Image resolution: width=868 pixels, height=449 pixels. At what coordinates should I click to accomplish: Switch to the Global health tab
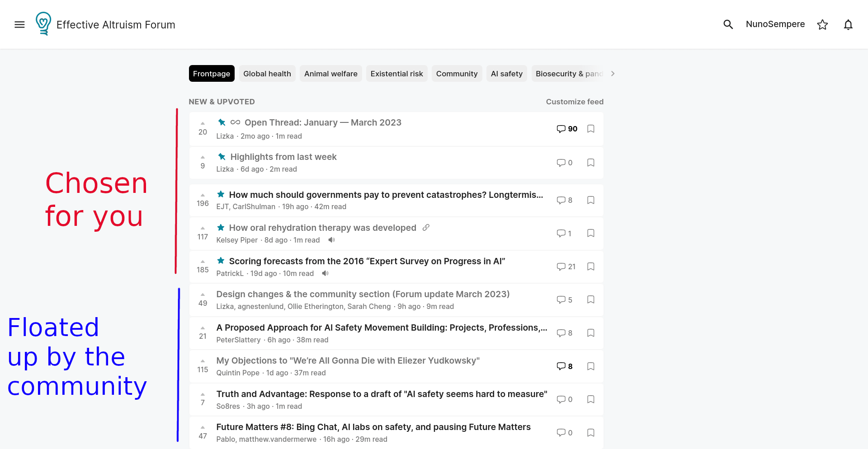point(267,74)
